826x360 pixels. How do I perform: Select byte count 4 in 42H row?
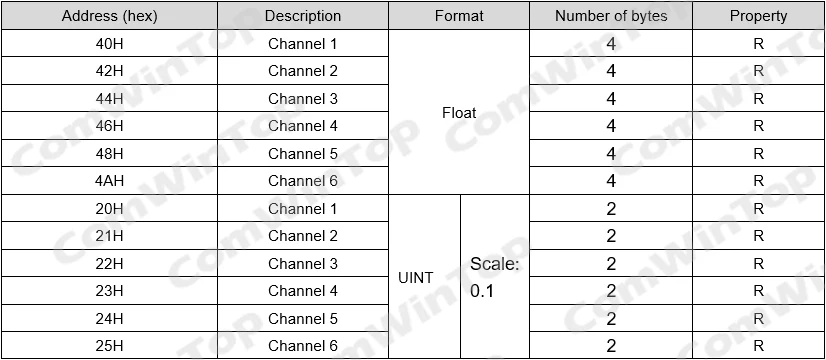tap(611, 71)
